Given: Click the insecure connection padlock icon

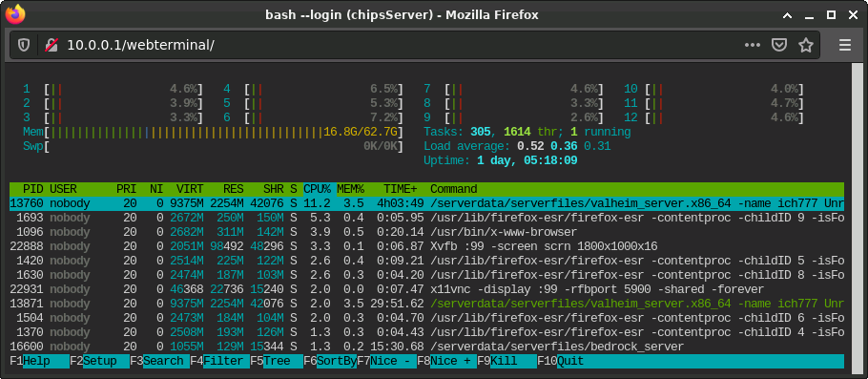Looking at the screenshot, I should [x=52, y=45].
